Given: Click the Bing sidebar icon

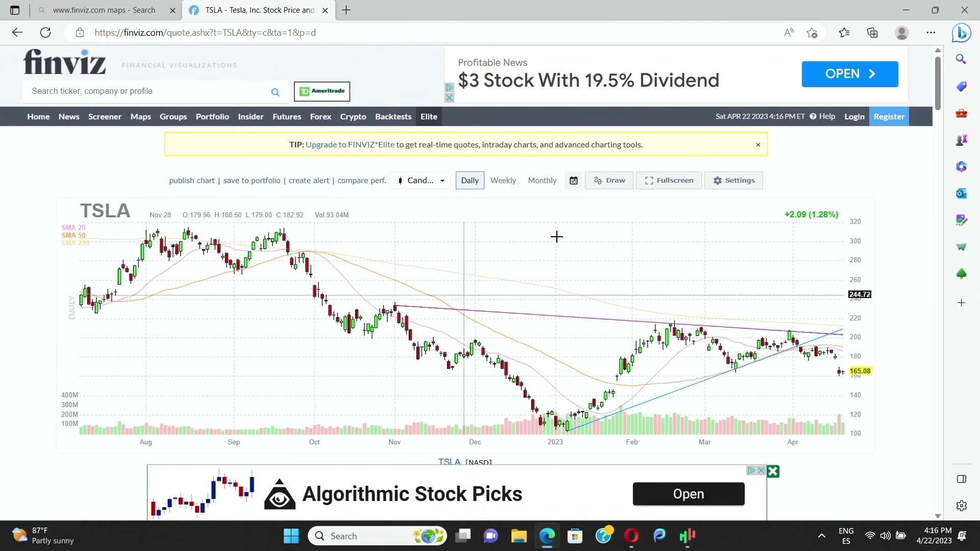Looking at the screenshot, I should pos(961,33).
